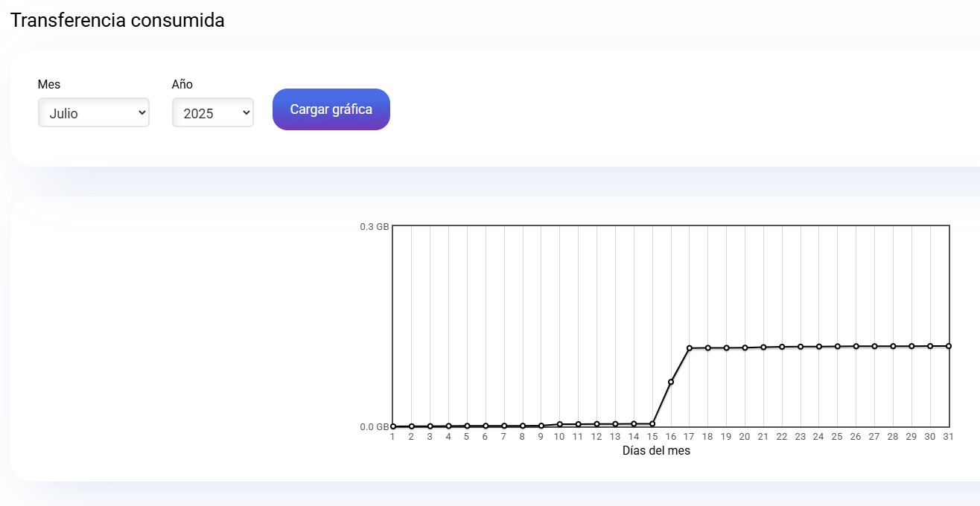Click the data point for day 10
Screen dimensions: 980x506
click(560, 424)
